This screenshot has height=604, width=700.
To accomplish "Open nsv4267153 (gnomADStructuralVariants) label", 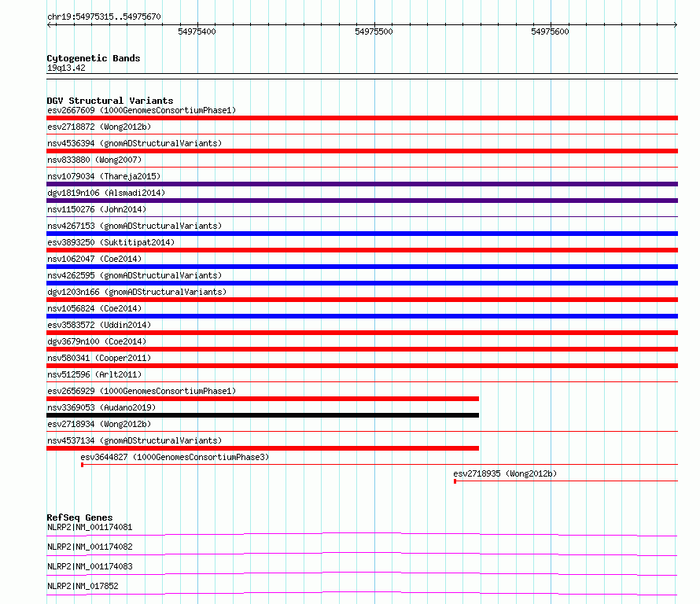I will coord(134,226).
